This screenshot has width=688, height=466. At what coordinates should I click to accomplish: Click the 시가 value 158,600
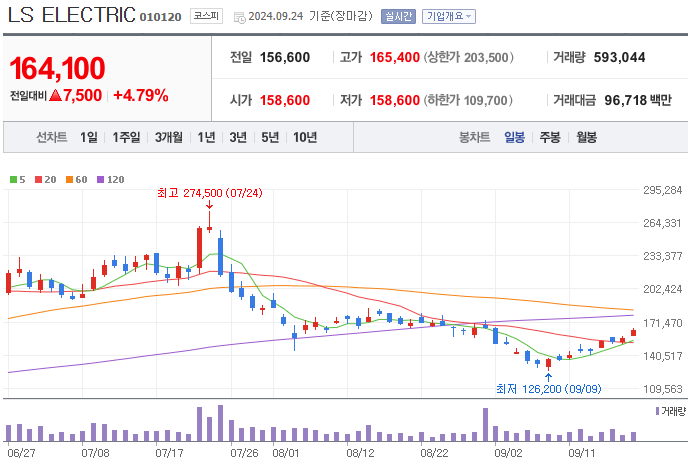point(285,100)
